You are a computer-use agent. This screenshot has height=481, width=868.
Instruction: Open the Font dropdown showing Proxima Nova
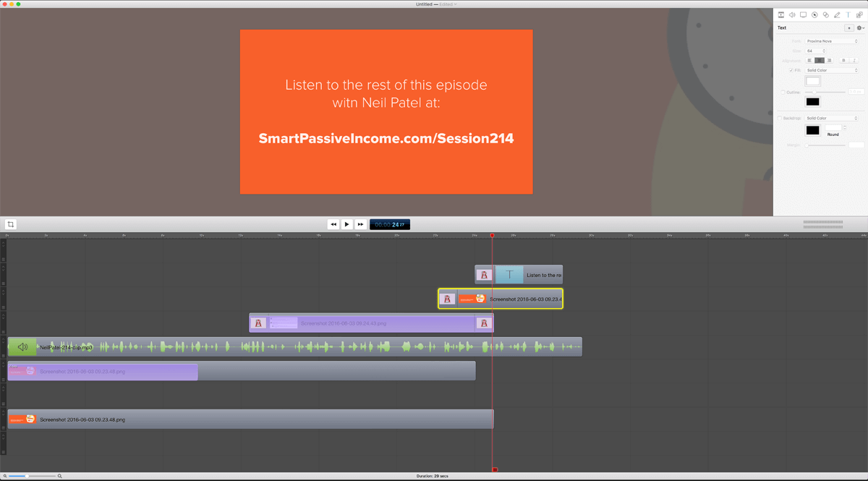coord(832,41)
